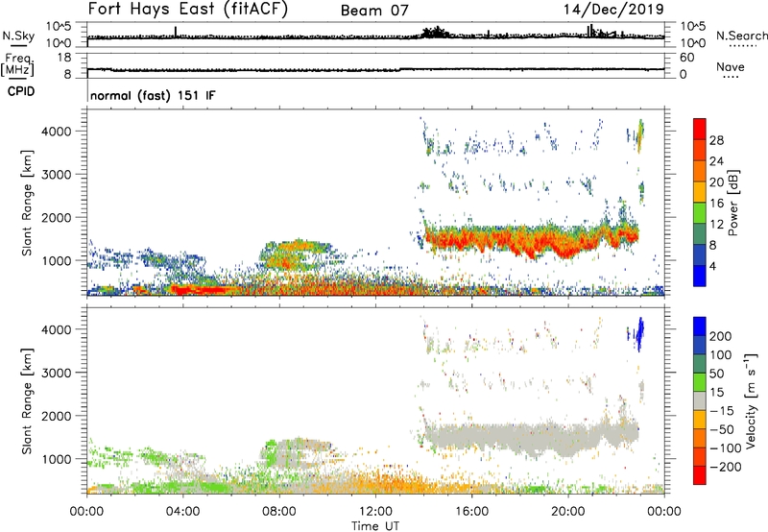Click the "18" label on frequency axis
Image resolution: width=768 pixels, height=532 pixels.
pos(64,58)
